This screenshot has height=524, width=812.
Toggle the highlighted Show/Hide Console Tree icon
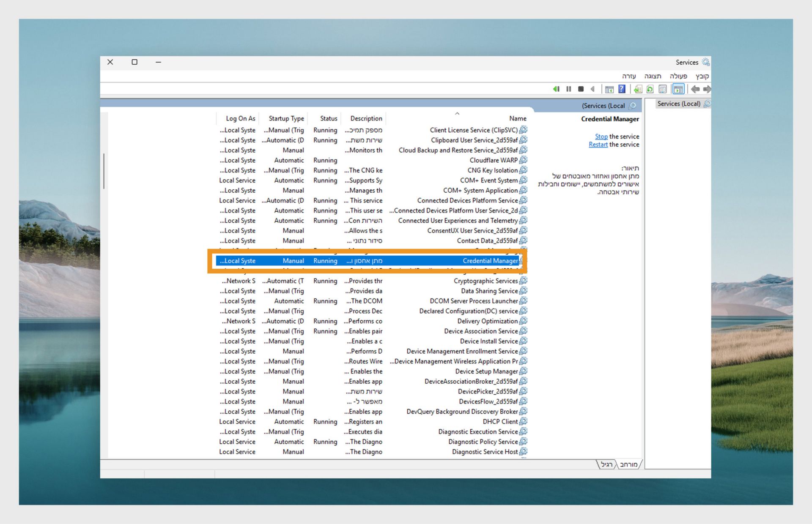(678, 89)
